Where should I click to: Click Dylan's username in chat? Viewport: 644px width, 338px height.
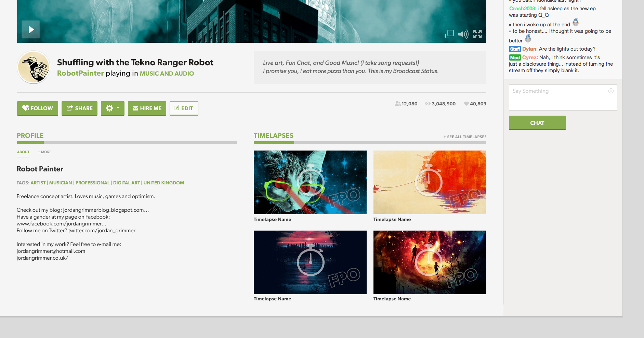[529, 49]
